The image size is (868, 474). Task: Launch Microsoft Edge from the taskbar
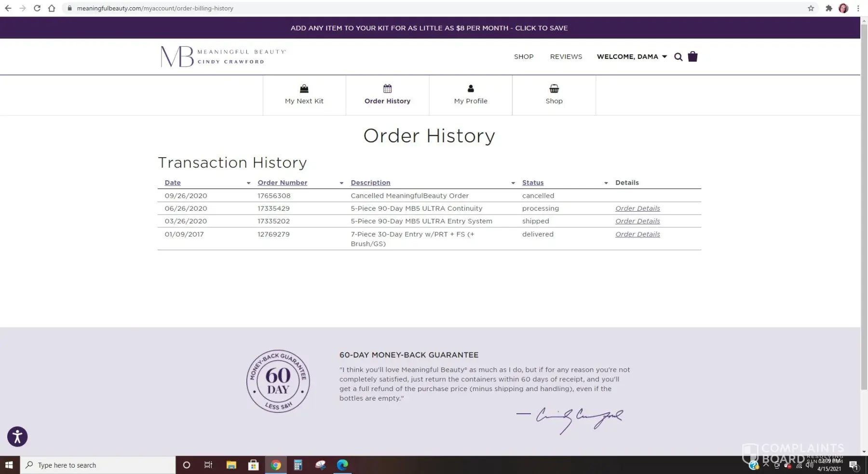coord(342,465)
